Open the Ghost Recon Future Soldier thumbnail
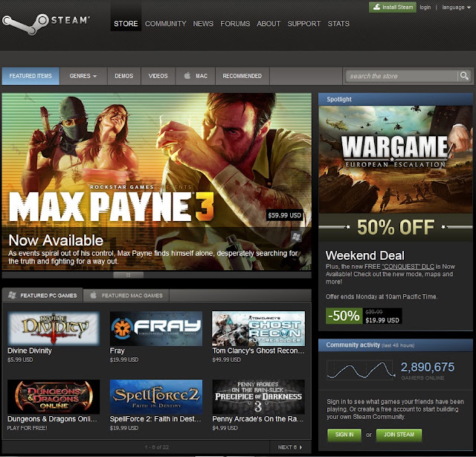The image size is (476, 457). pos(259,328)
